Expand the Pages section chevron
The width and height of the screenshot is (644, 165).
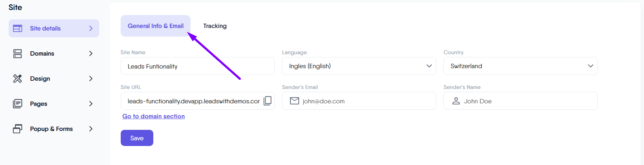[x=91, y=104]
